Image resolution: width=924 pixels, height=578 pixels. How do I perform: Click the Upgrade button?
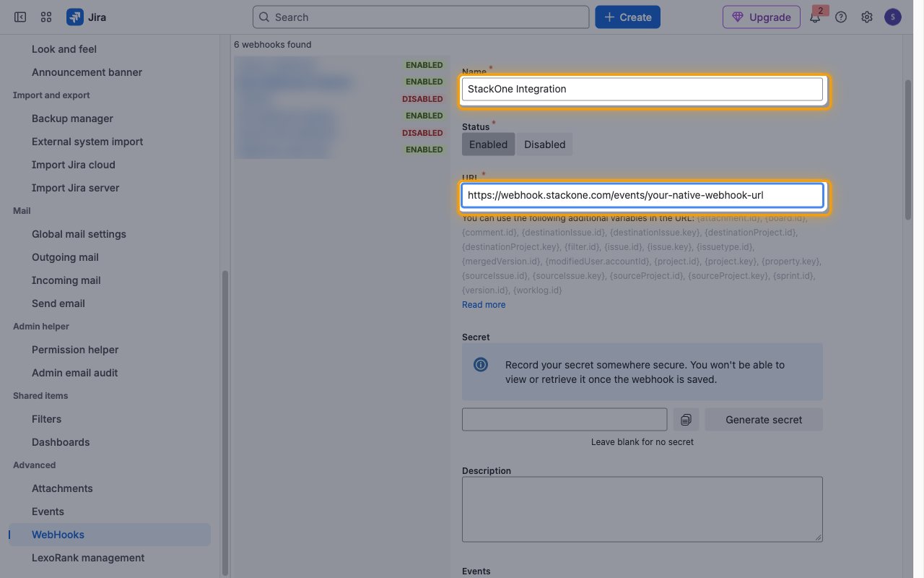(762, 17)
